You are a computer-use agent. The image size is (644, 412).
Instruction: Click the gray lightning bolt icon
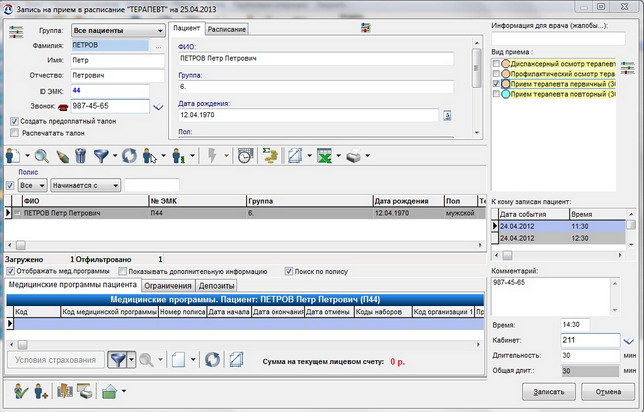pos(212,156)
